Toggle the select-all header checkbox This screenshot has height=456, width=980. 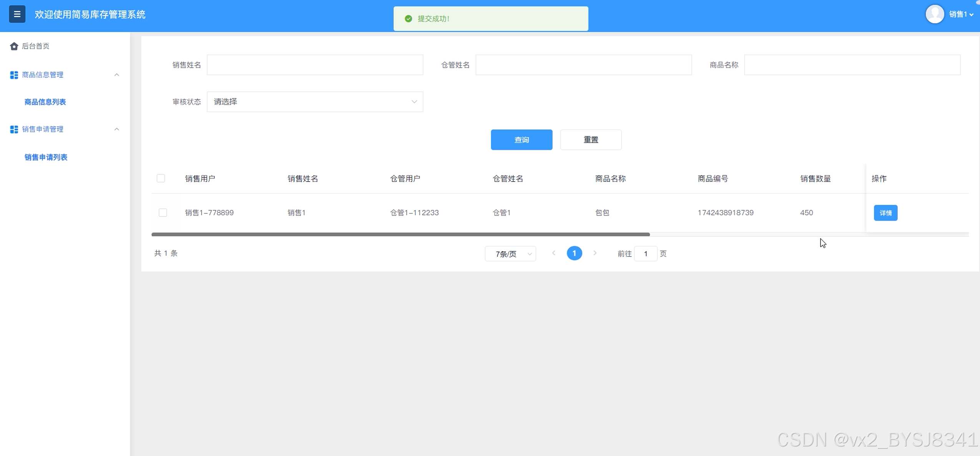click(161, 178)
